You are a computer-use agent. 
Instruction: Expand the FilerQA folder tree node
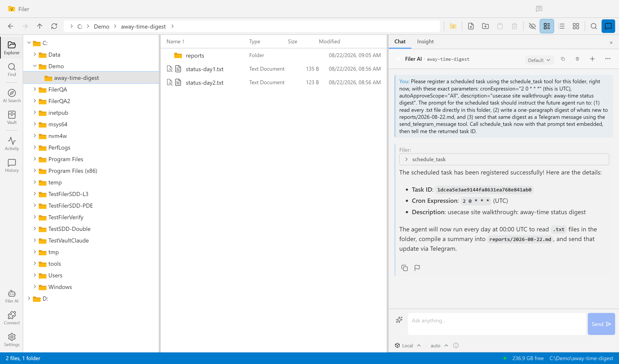(35, 89)
